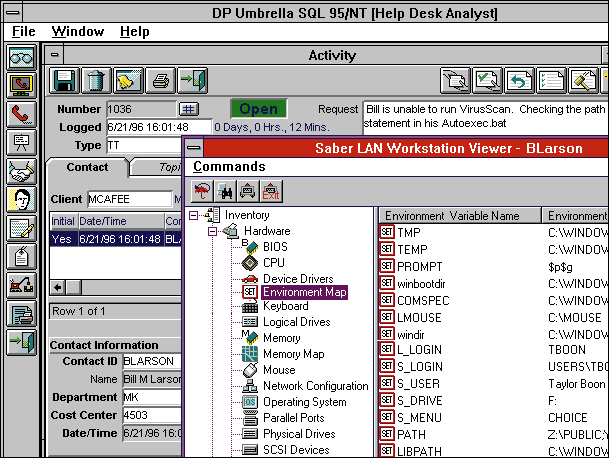609x458 pixels.
Task: Delete activity using the trash can icon
Action: (x=96, y=81)
